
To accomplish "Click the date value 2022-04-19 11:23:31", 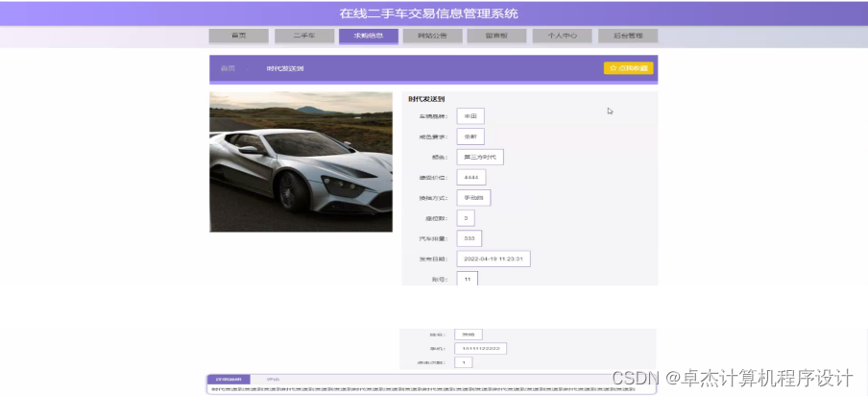I will coord(494,259).
